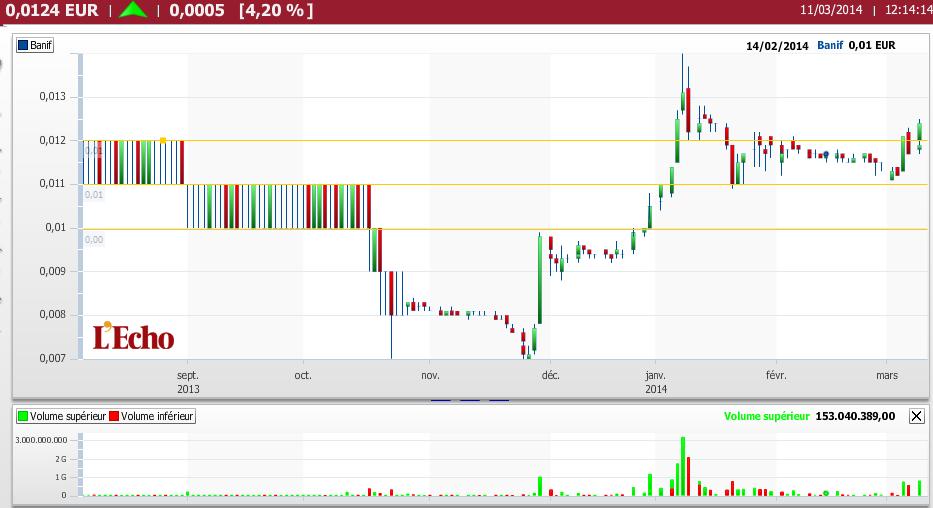Image resolution: width=933 pixels, height=508 pixels.
Task: Click the green Volume supérieur color square
Action: click(23, 416)
